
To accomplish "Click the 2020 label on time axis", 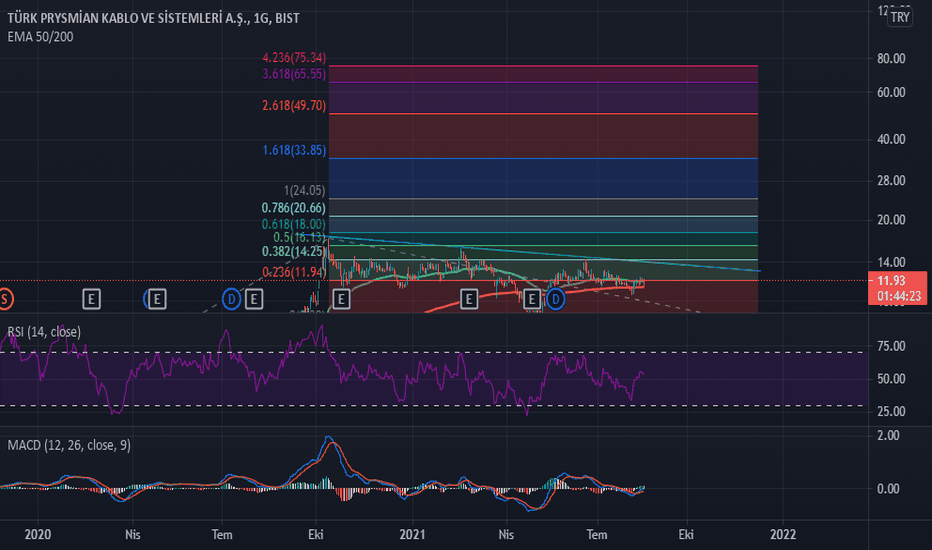I will coord(37,535).
